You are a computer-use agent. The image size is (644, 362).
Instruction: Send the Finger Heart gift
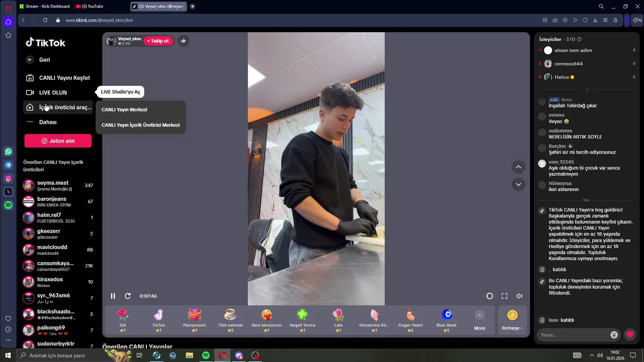pos(410,320)
